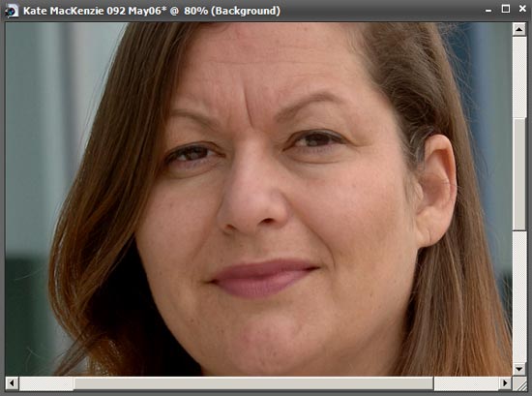532x396 pixels.
Task: Click the vertical scrollbar track below the thumb
Action: click(x=519, y=296)
